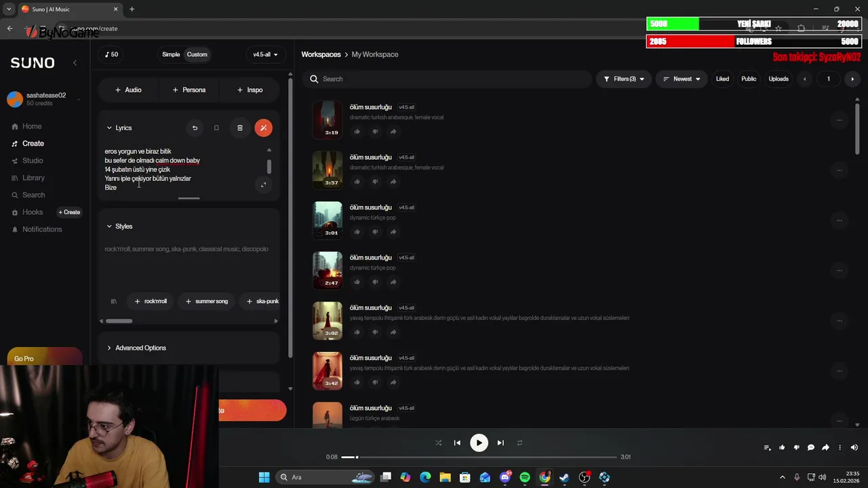868x488 pixels.
Task: Skip to the previous track
Action: pyautogui.click(x=457, y=443)
